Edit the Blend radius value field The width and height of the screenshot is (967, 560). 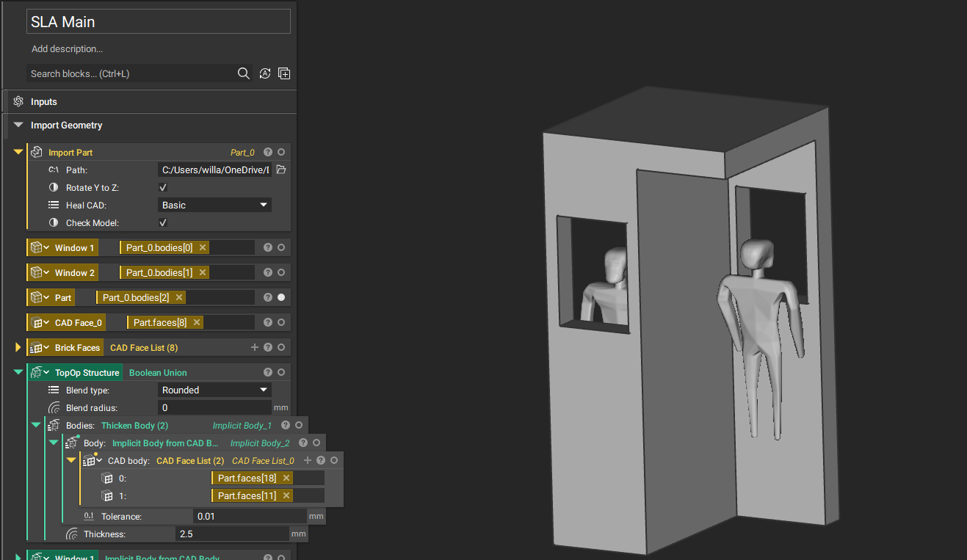[x=214, y=407]
